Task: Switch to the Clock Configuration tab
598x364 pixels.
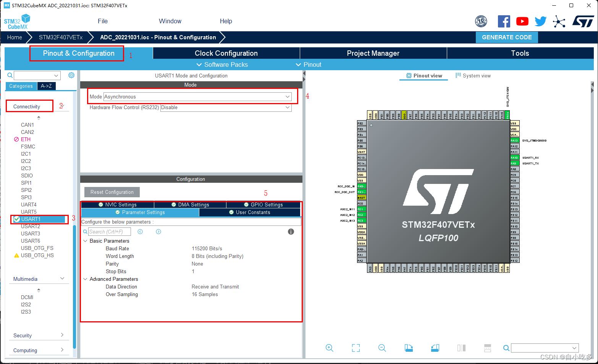Action: coord(226,53)
